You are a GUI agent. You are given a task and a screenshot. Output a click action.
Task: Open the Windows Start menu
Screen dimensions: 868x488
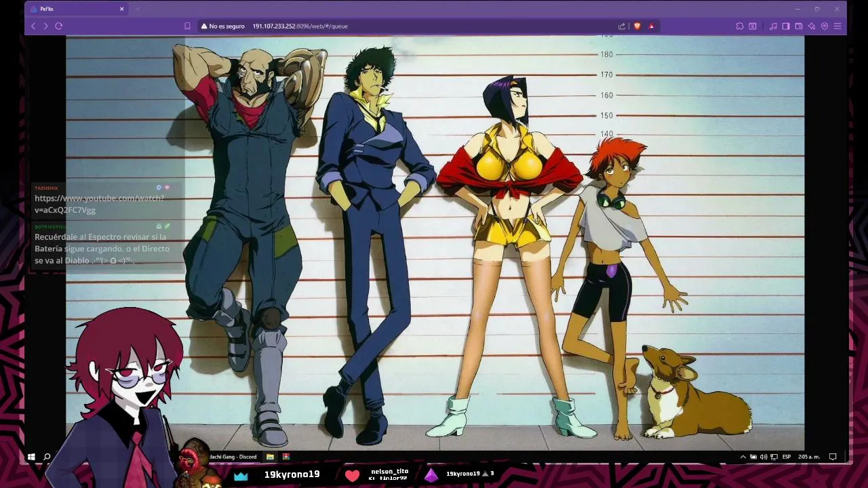click(31, 457)
